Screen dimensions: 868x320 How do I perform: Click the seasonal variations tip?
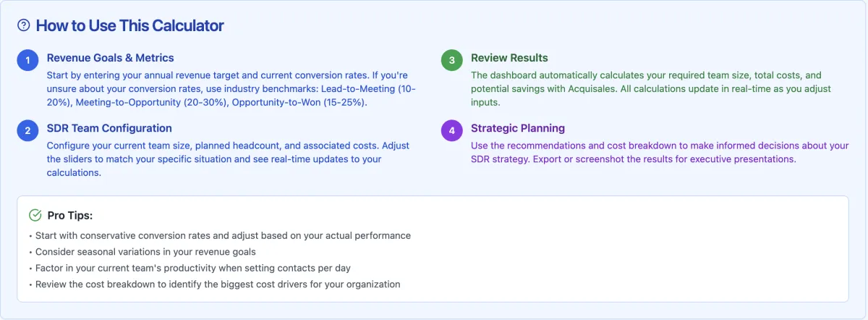click(142, 252)
